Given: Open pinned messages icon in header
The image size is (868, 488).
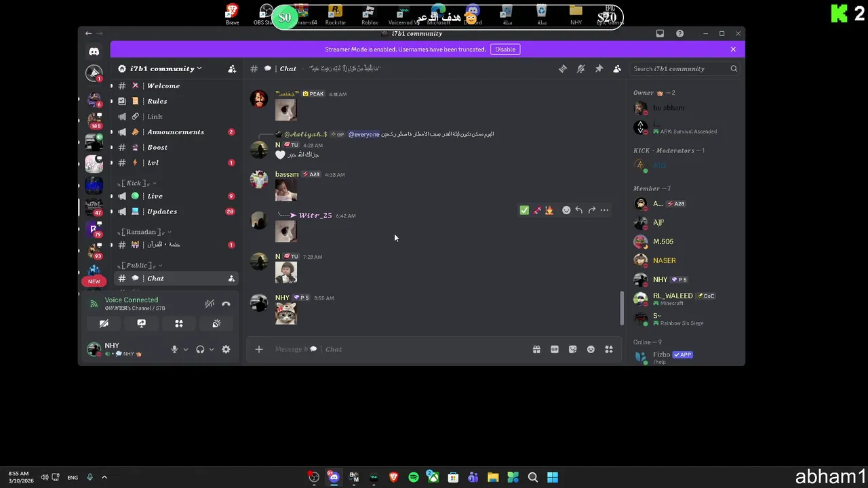Looking at the screenshot, I should click(x=599, y=68).
